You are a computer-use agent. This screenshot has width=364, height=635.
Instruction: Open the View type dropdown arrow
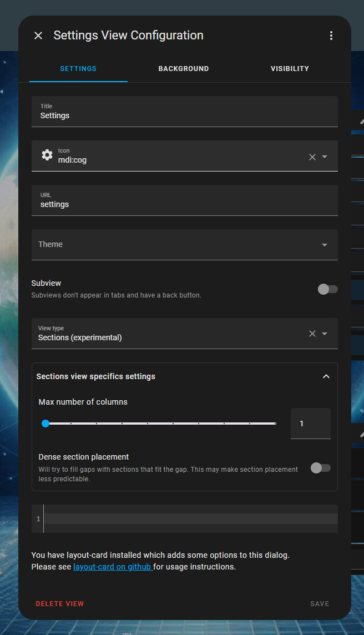[324, 334]
